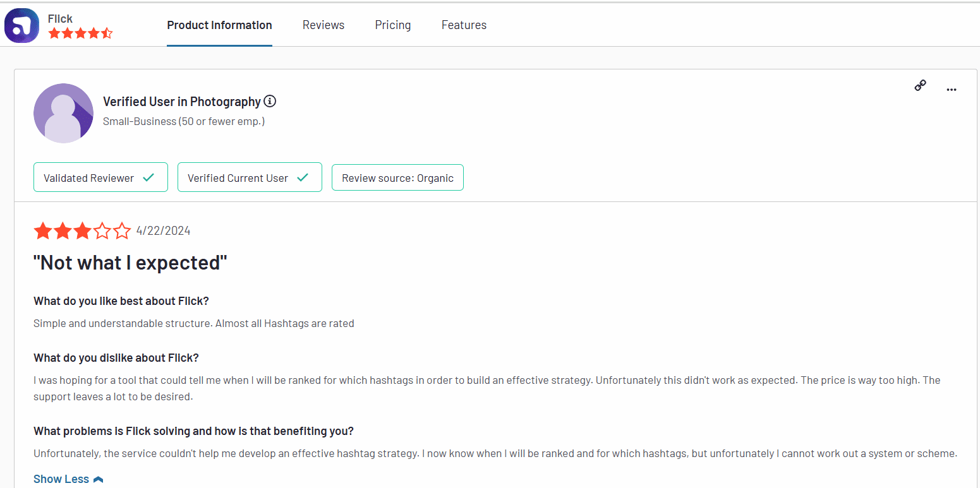980x488 pixels.
Task: Click checkmark on Validated Reviewer badge
Action: [148, 177]
